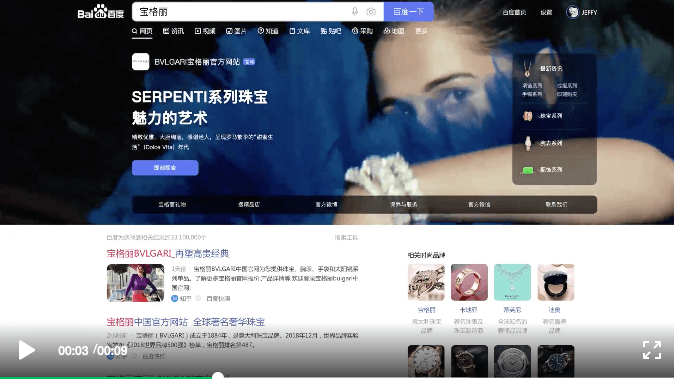Click the microphone voice search icon

(355, 12)
